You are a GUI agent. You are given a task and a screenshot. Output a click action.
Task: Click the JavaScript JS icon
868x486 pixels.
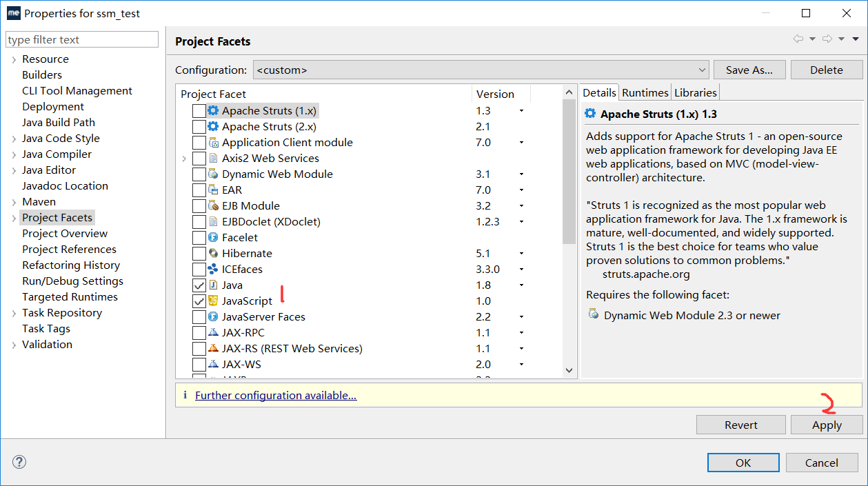pos(213,301)
